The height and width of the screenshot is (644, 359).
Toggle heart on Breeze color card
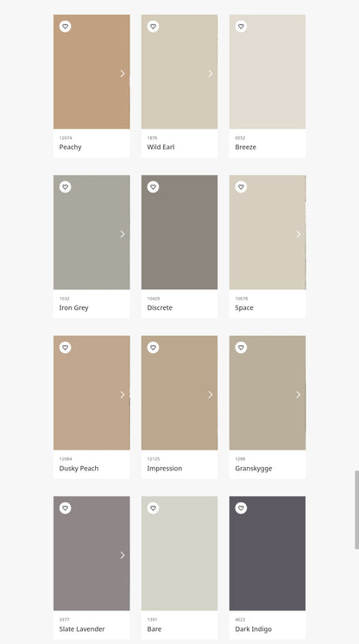(241, 27)
